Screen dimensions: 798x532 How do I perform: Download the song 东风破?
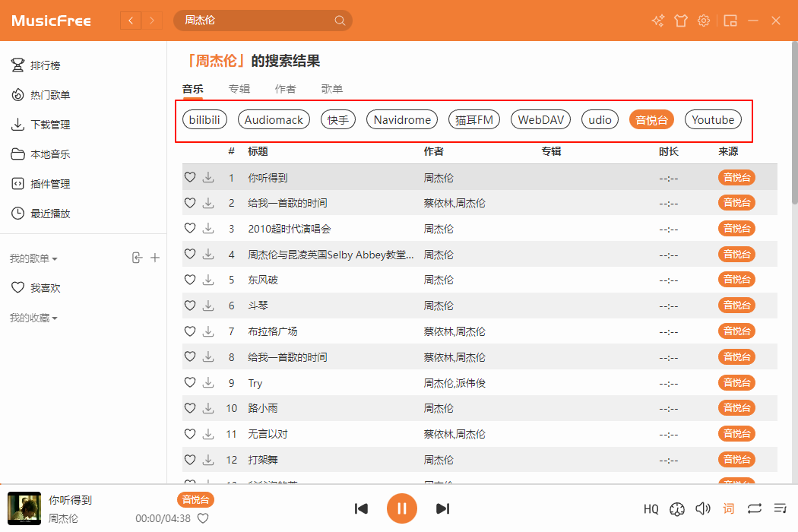[x=208, y=280]
